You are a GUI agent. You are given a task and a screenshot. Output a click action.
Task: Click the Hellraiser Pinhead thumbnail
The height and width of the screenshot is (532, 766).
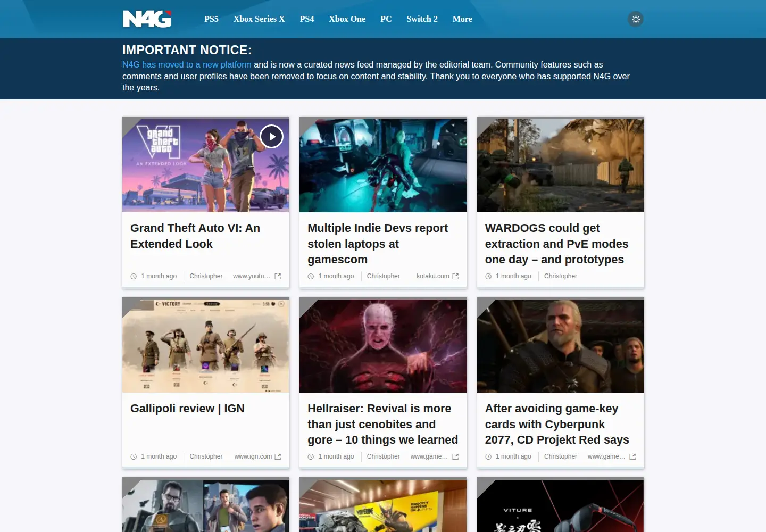(x=383, y=345)
